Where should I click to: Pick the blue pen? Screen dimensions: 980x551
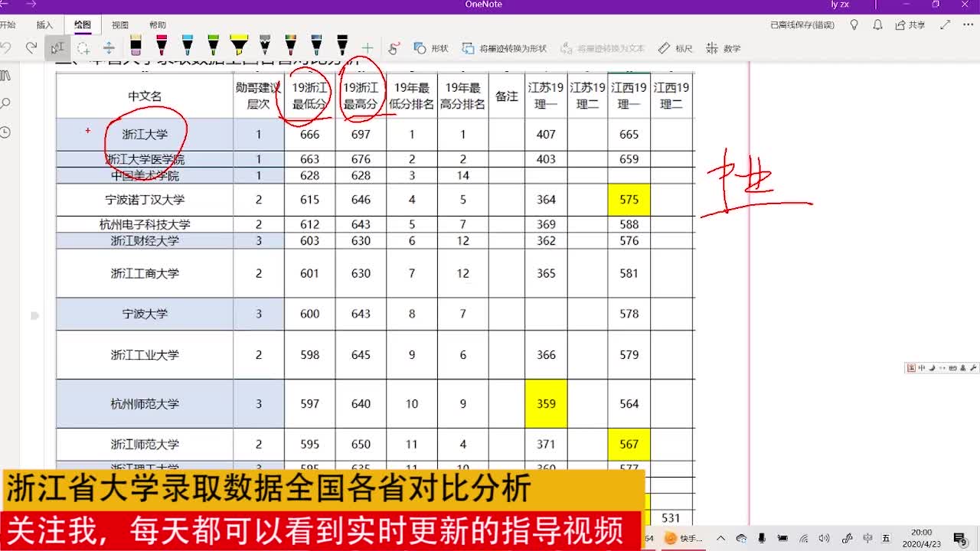[188, 46]
